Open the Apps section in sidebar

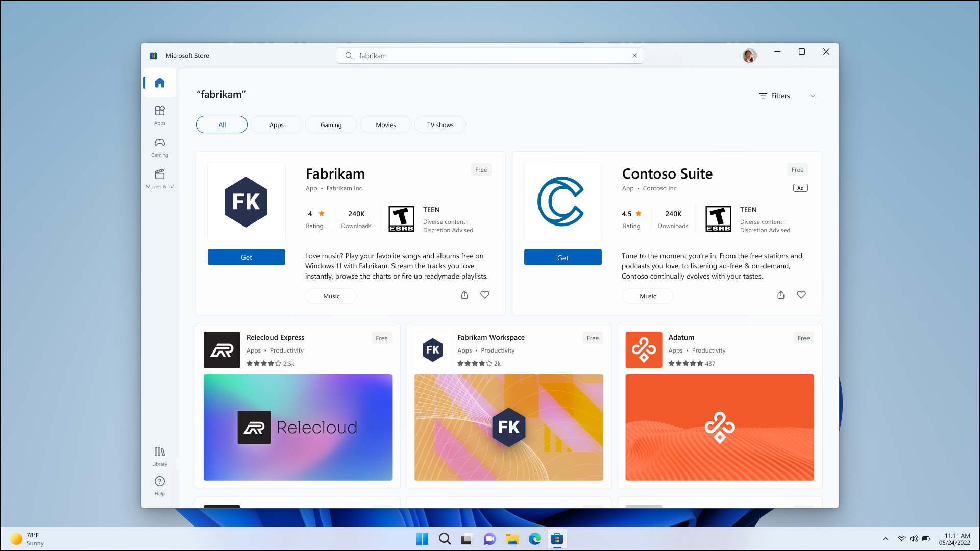(160, 115)
